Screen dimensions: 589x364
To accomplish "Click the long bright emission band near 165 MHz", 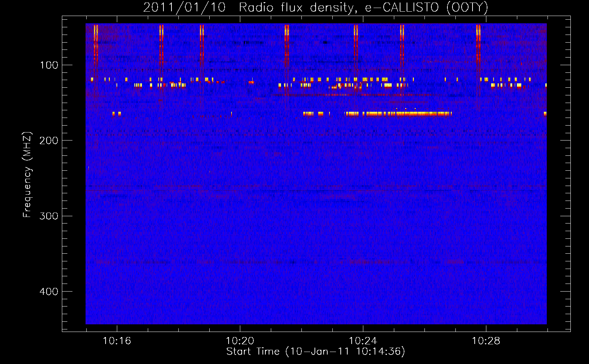I will [x=398, y=114].
